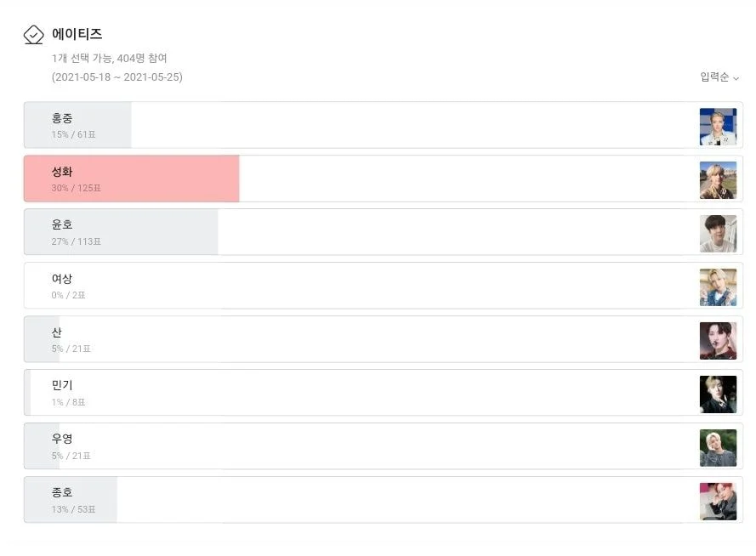Open 성화's thumbnail photo
This screenshot has height=556, width=756.
point(718,180)
